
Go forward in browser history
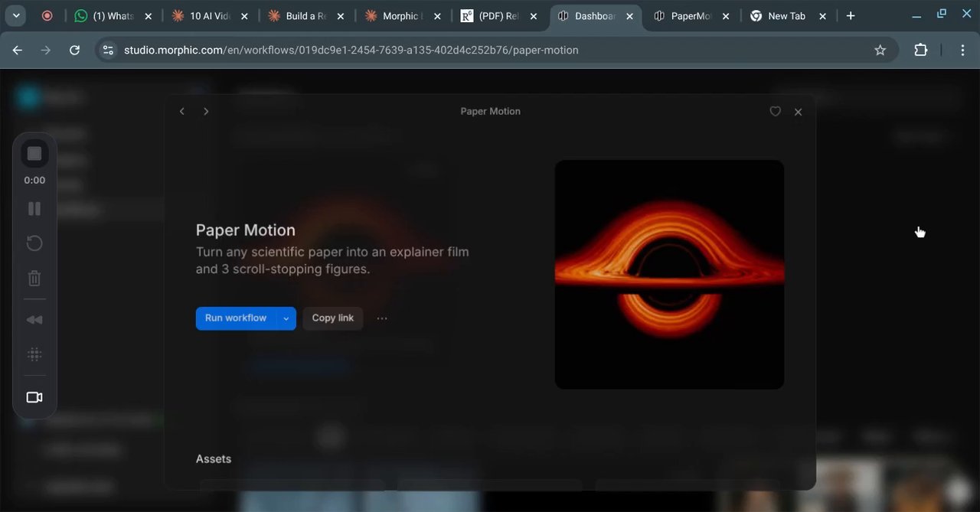(x=46, y=50)
